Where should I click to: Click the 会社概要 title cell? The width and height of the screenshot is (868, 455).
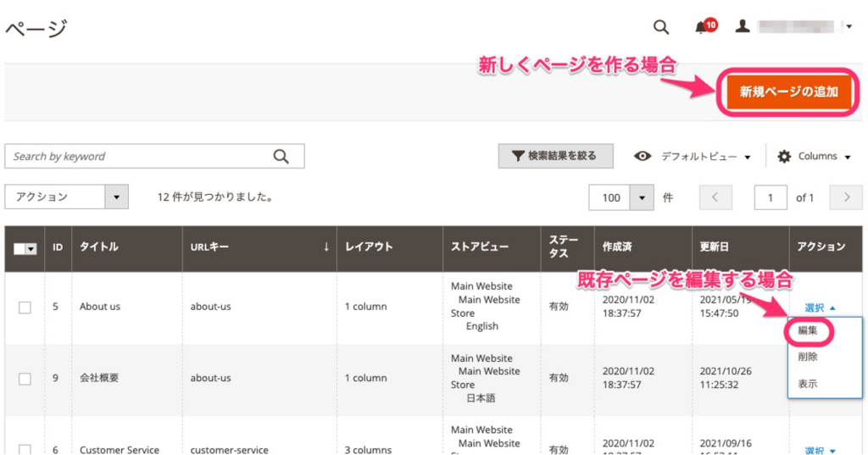click(99, 378)
